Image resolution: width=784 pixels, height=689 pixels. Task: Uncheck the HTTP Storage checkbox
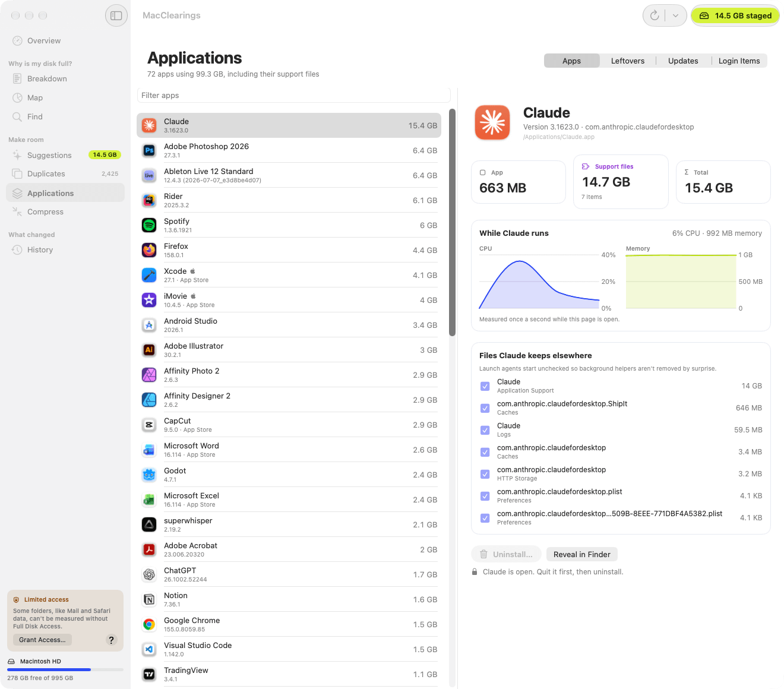485,474
